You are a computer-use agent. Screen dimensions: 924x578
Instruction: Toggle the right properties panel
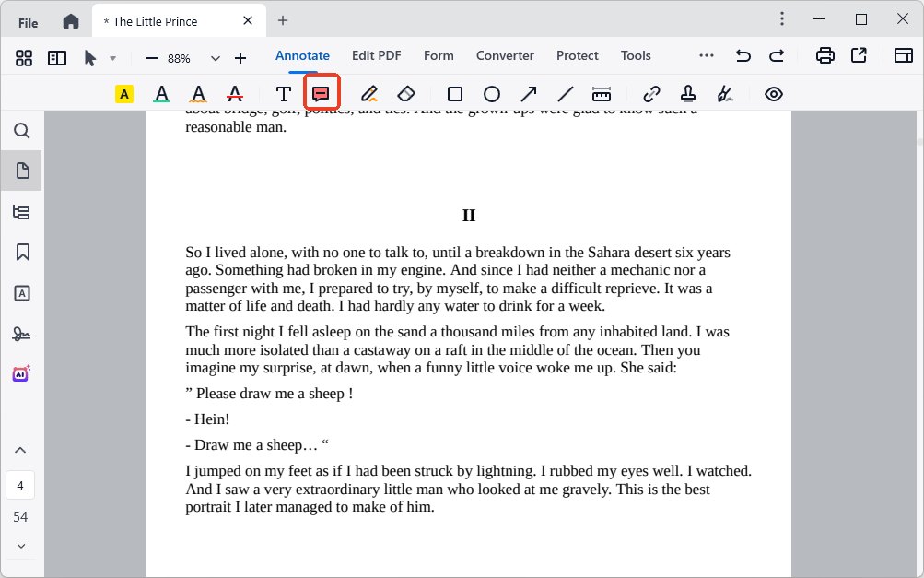coord(892,56)
